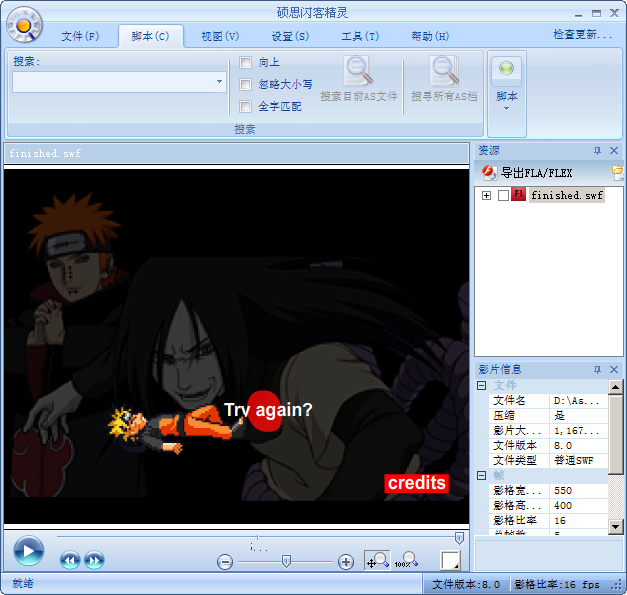Select the fit-to-window zoom tool
This screenshot has height=595, width=627.
coord(377,560)
